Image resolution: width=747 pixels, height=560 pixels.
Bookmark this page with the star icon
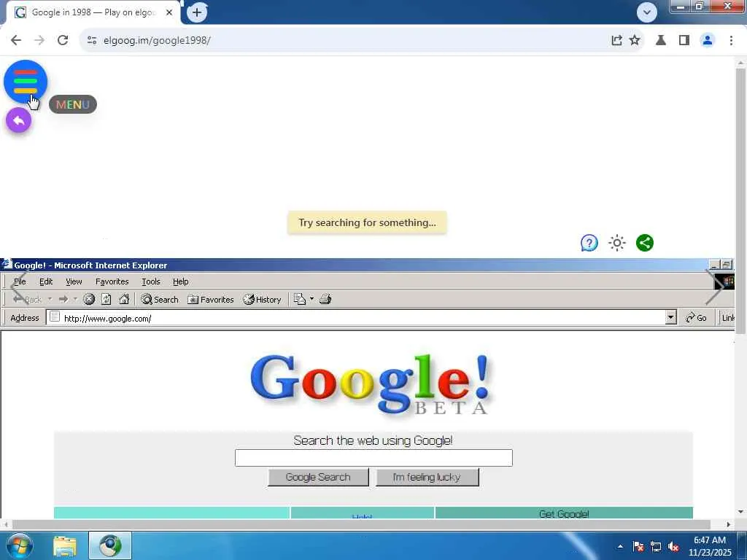(635, 40)
